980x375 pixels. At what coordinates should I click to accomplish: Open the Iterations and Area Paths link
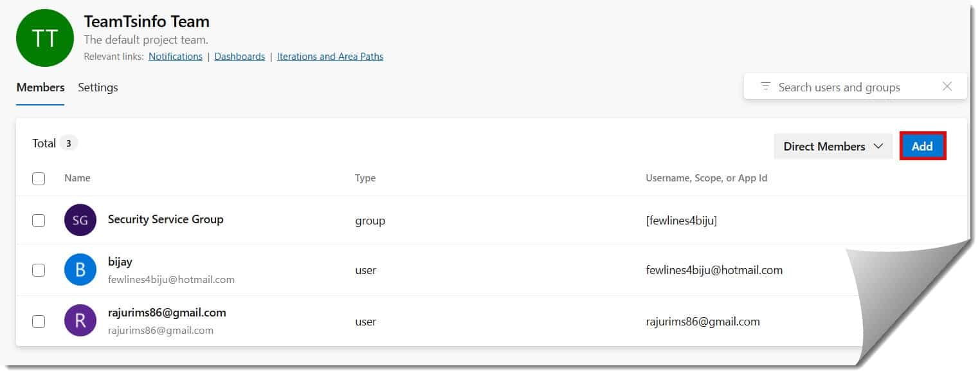(x=330, y=57)
